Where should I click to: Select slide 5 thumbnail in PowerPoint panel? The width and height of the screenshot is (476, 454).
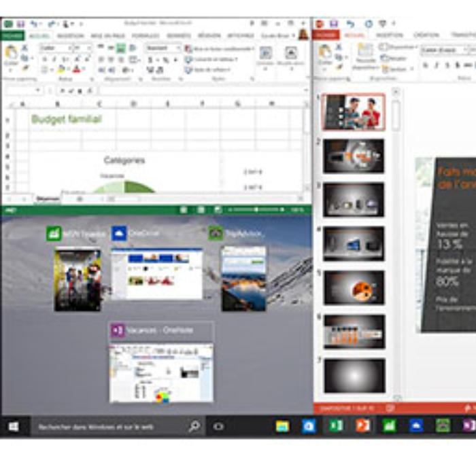click(x=354, y=287)
